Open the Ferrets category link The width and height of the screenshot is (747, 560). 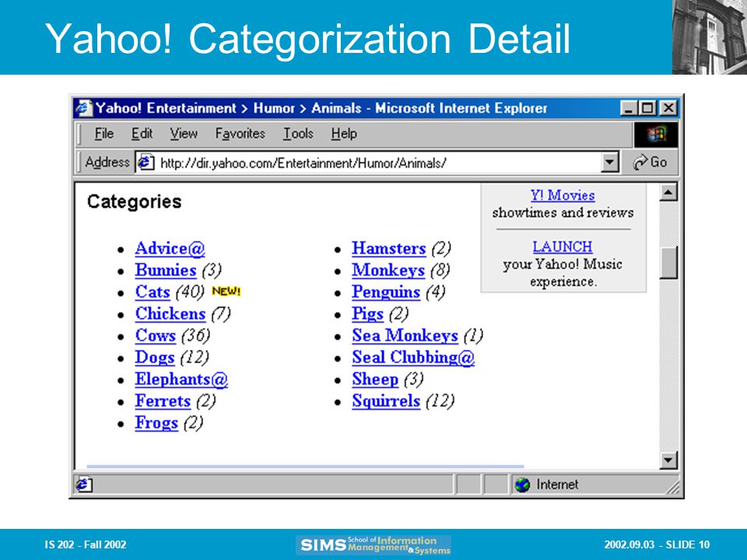(x=163, y=401)
